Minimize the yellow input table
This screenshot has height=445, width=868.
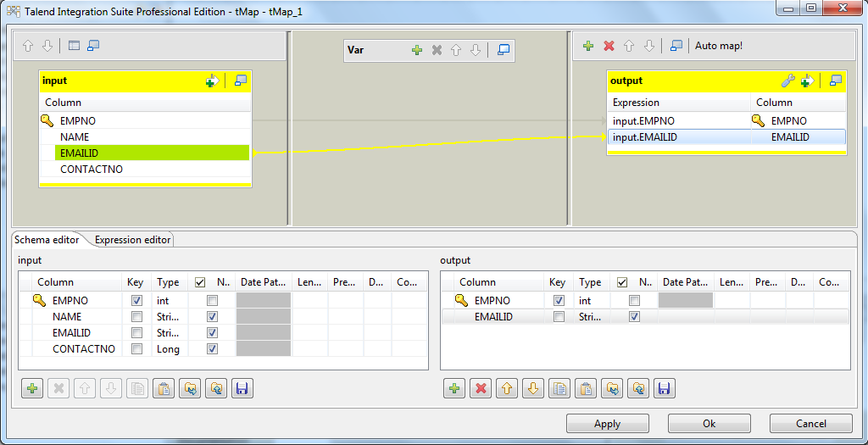[x=240, y=81]
